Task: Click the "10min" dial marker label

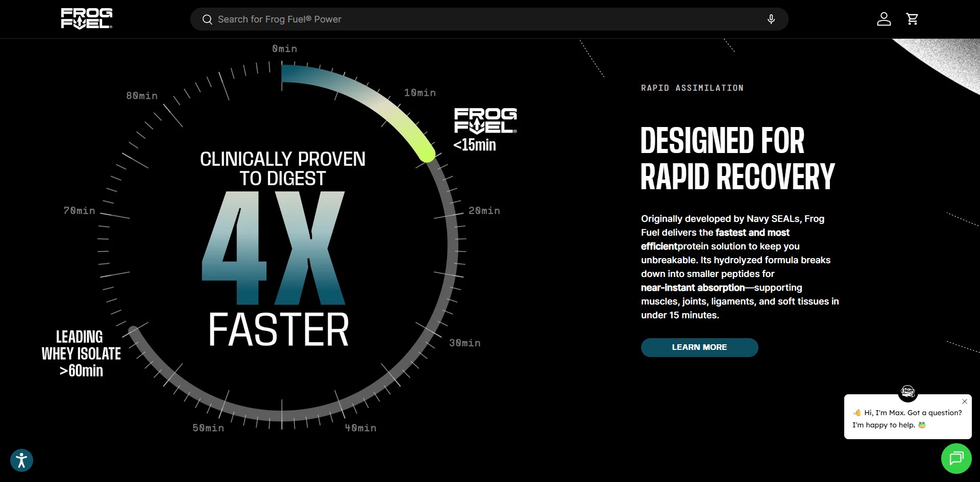Action: (420, 93)
